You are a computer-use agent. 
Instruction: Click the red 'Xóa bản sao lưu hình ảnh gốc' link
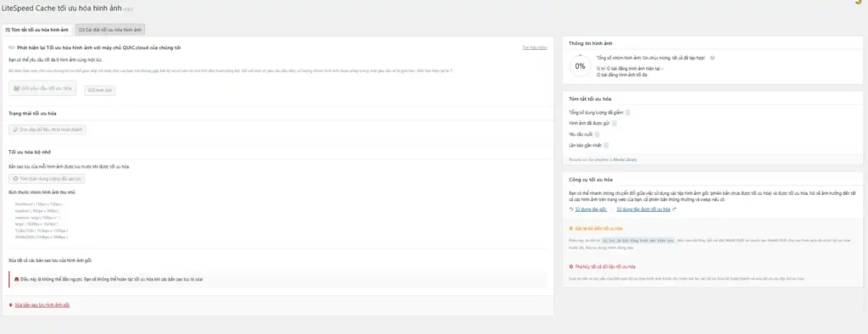tap(42, 304)
